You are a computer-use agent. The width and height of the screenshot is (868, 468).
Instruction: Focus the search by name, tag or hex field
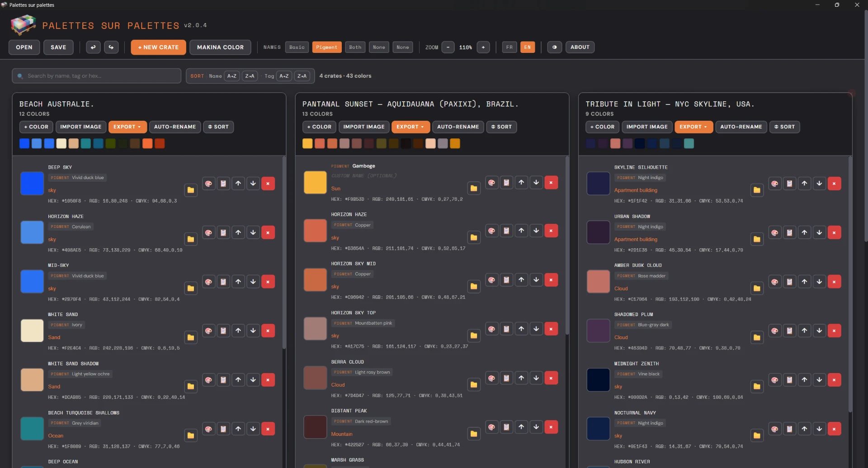pyautogui.click(x=97, y=76)
